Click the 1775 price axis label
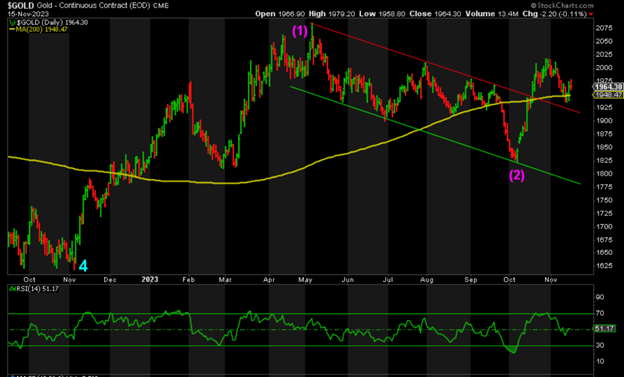Viewport: 624px width, 377px height. pyautogui.click(x=604, y=187)
